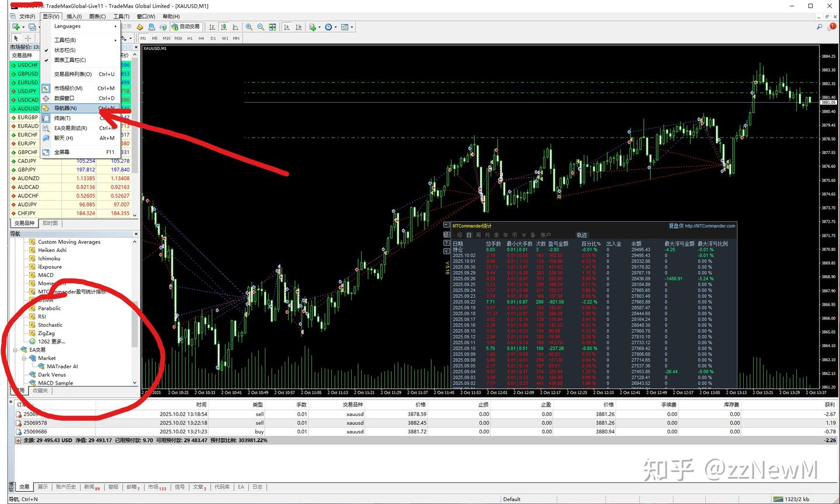Open the indicators list dropdown icon
Viewport: 840px width, 504px height.
click(x=315, y=27)
